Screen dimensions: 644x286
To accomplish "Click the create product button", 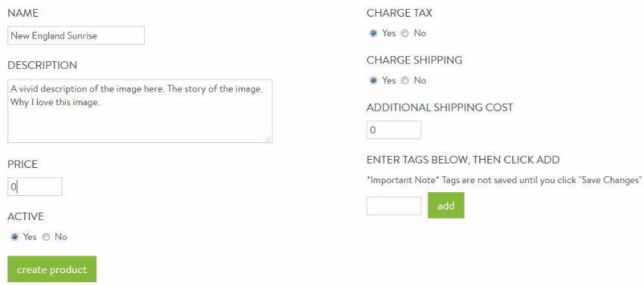I will pos(52,269).
